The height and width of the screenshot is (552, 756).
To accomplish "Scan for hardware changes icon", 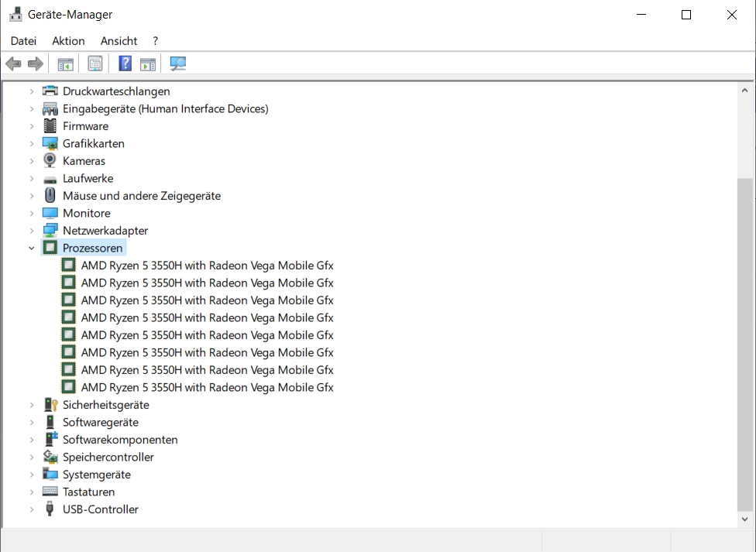I will pyautogui.click(x=178, y=63).
